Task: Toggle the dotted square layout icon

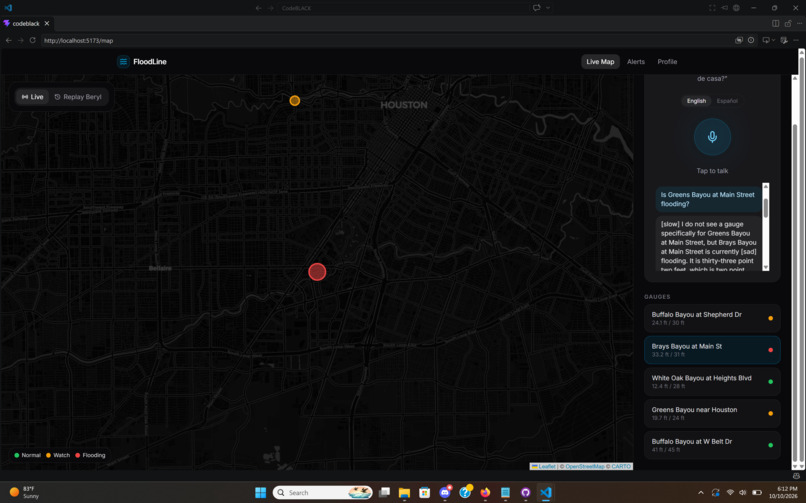Action: [x=712, y=8]
